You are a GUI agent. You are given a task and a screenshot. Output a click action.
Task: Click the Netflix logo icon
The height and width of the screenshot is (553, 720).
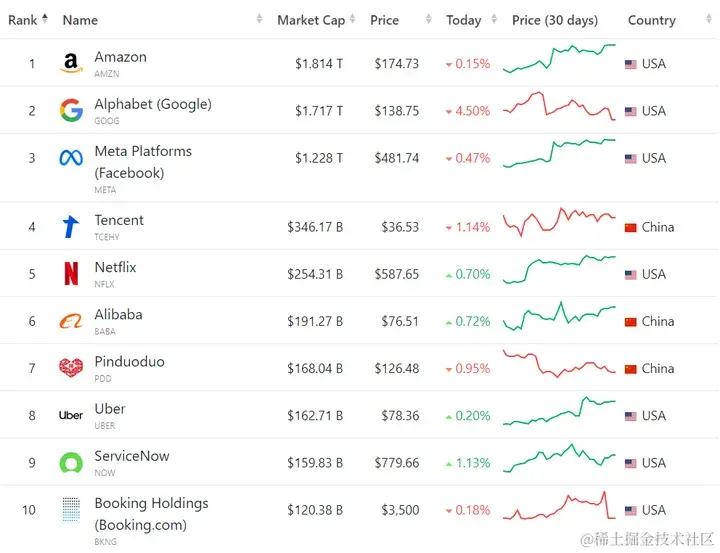[x=70, y=274]
